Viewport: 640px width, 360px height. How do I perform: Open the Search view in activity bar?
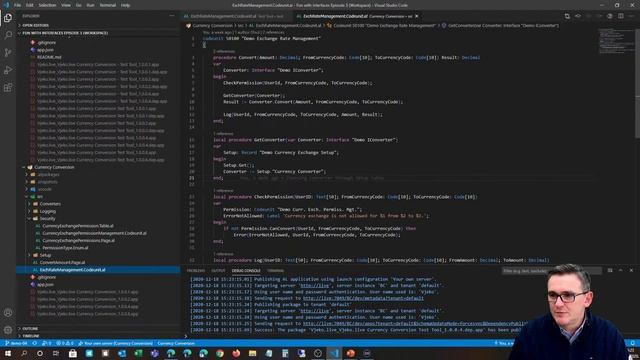click(x=8, y=35)
